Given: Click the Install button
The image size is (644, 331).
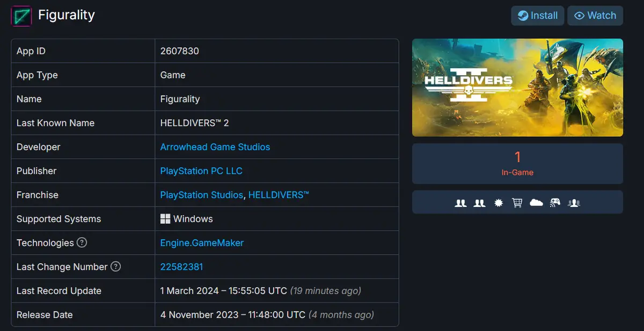Looking at the screenshot, I should (538, 16).
